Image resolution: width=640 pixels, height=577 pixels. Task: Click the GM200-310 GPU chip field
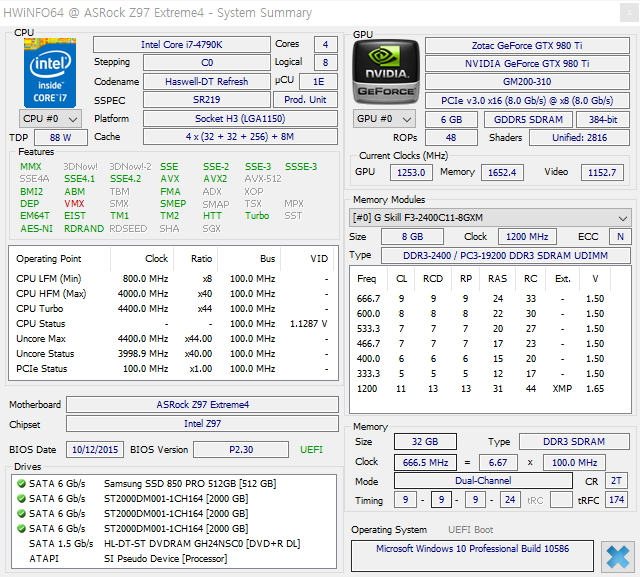point(527,82)
